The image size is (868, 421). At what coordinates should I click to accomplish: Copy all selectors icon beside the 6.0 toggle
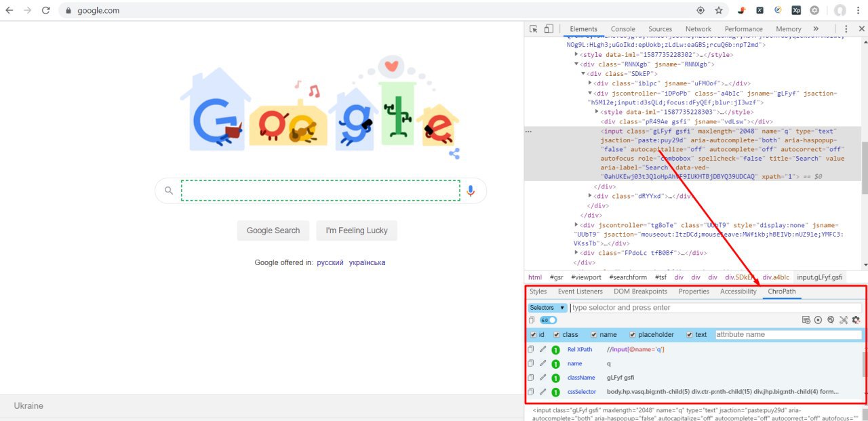pos(532,320)
